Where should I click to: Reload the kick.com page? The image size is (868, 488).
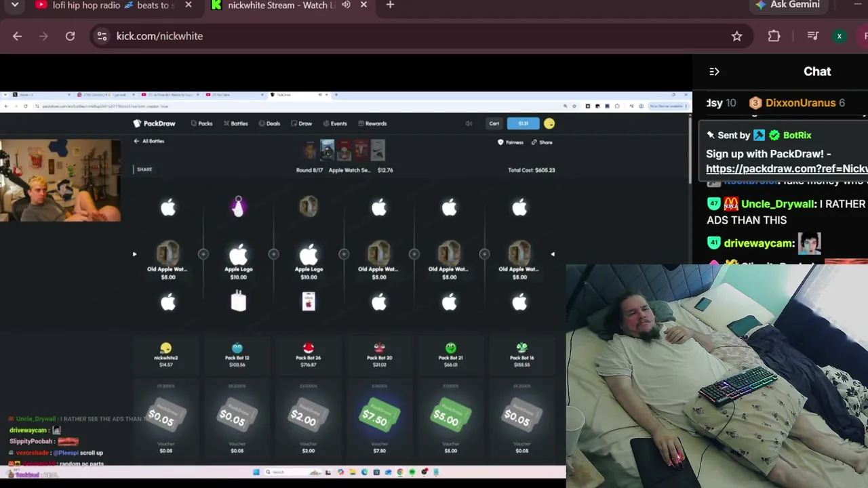[x=70, y=36]
